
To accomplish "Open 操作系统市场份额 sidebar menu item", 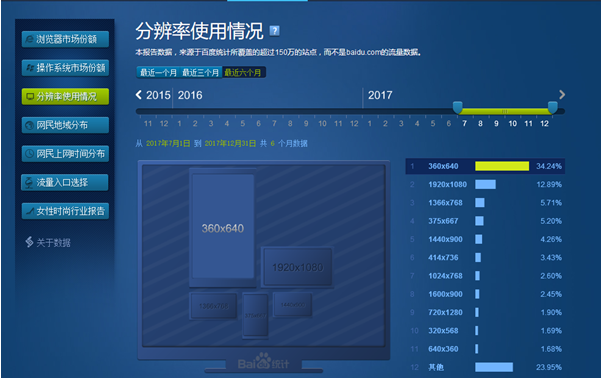I will click(x=65, y=68).
